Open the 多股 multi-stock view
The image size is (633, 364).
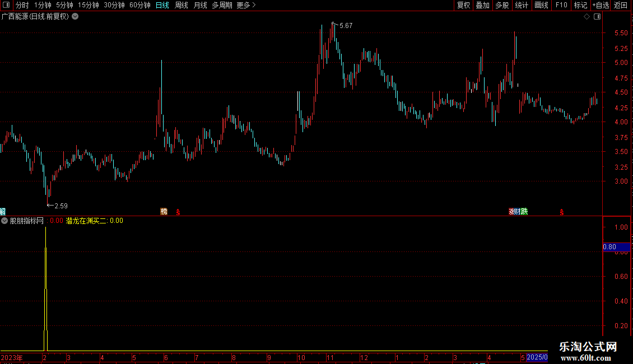point(502,5)
